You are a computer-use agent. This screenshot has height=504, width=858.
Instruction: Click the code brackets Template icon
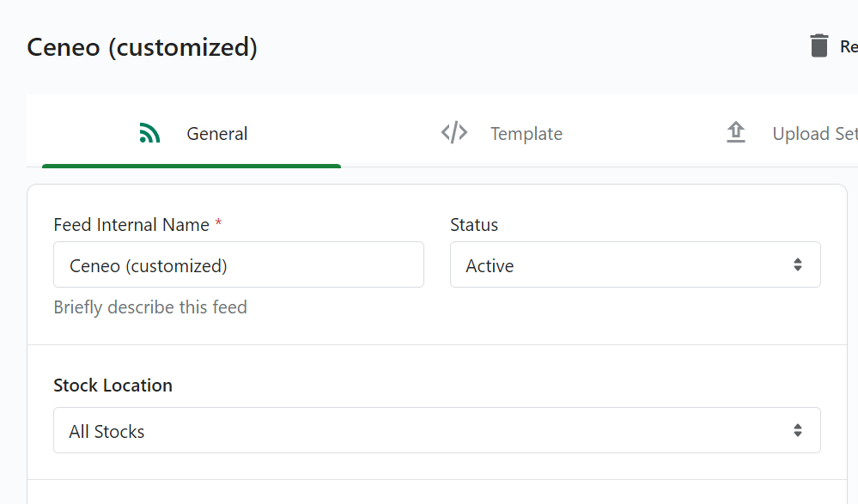click(x=454, y=133)
